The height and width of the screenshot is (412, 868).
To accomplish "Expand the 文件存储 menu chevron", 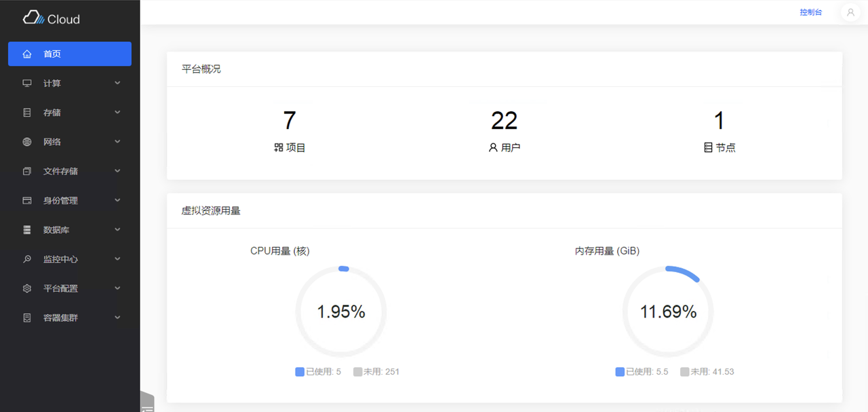I will tap(117, 170).
